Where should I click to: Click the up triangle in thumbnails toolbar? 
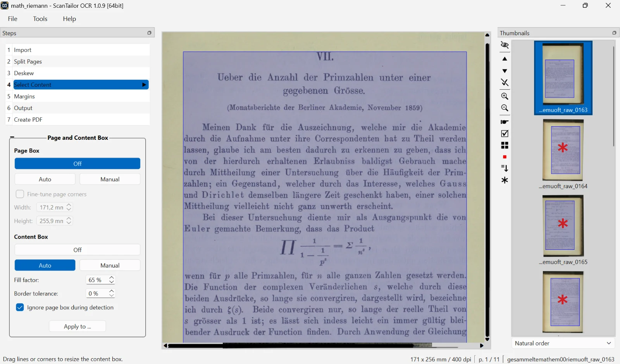pos(505,59)
